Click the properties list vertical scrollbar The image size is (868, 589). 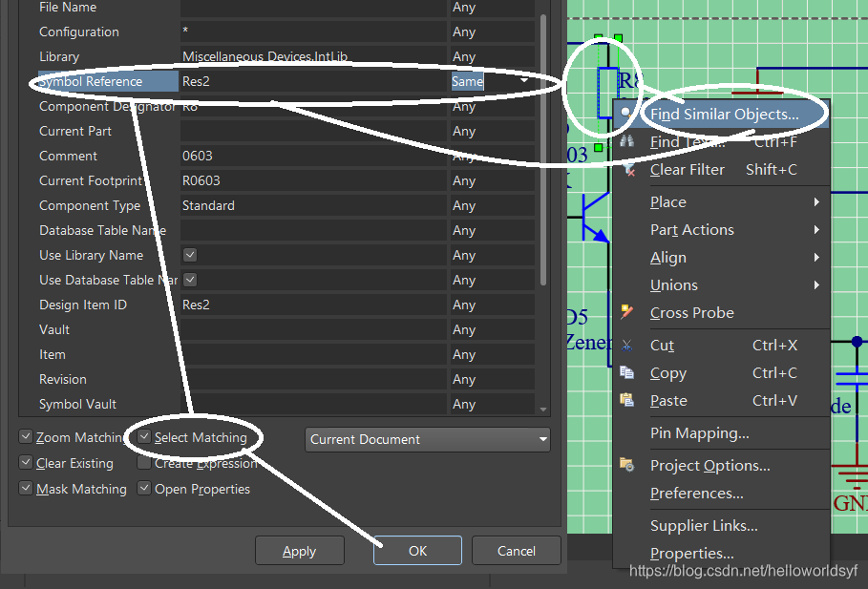point(543,143)
